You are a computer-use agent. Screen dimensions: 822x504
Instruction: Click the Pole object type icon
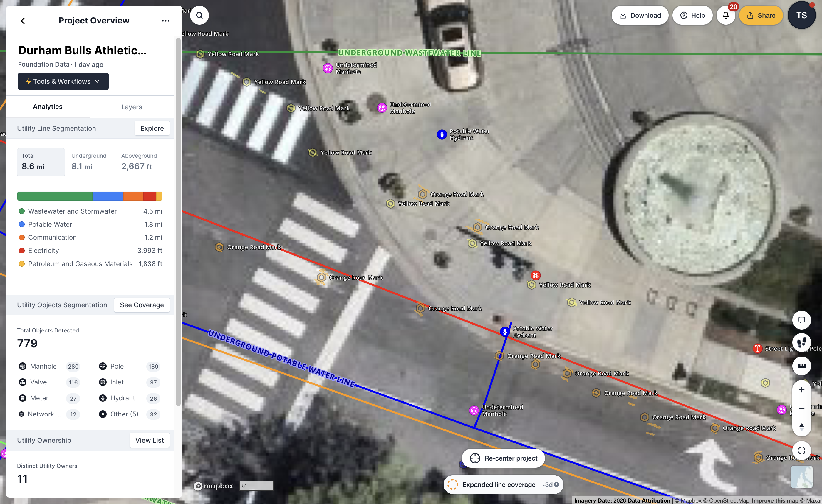(x=103, y=366)
